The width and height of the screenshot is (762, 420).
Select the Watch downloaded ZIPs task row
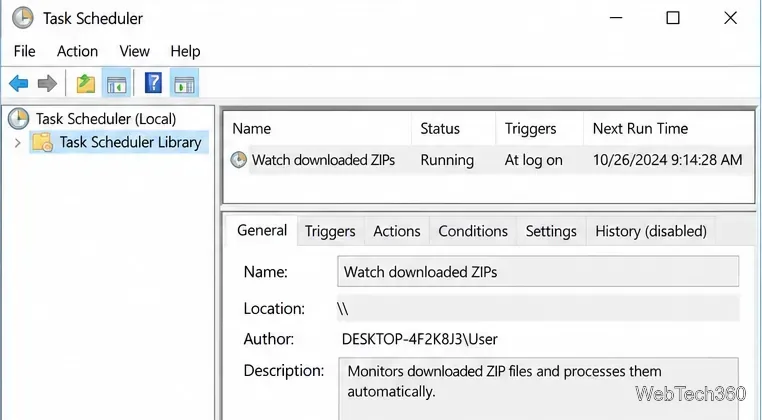(x=489, y=160)
